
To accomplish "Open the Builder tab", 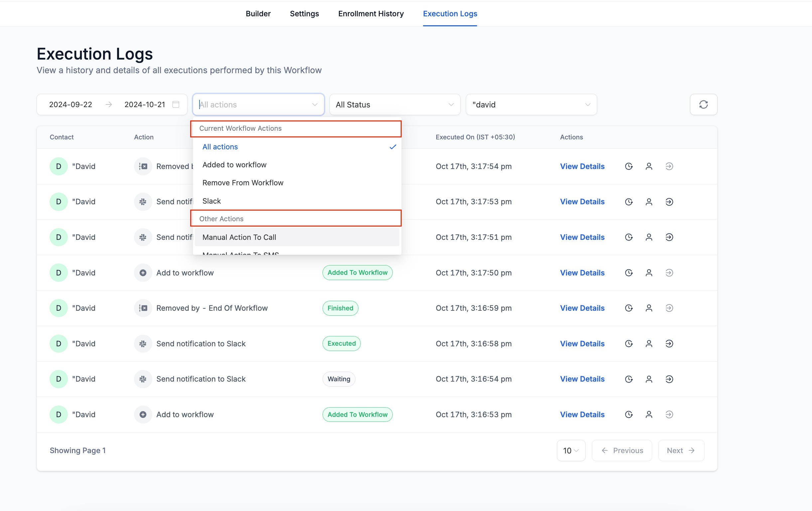I will click(x=258, y=14).
